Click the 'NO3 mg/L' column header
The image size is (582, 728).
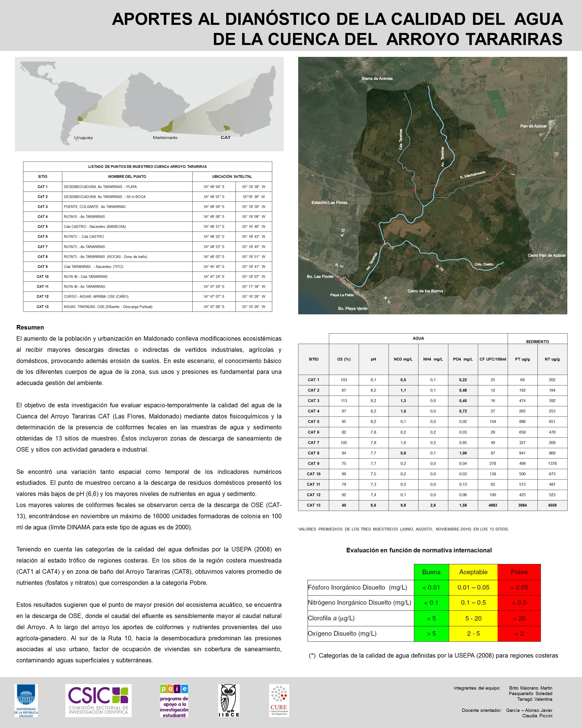(x=403, y=359)
